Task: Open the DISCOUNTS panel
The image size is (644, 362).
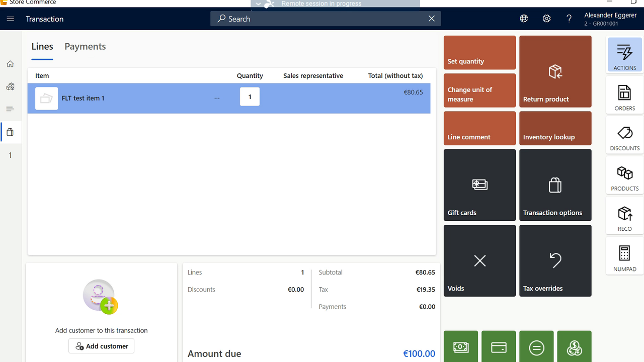Action: pyautogui.click(x=624, y=136)
